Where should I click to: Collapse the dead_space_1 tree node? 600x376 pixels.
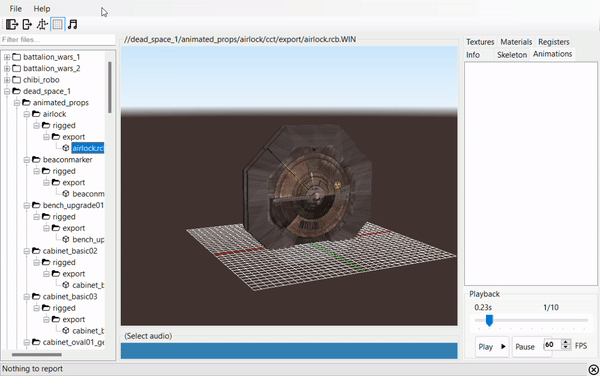[x=7, y=91]
